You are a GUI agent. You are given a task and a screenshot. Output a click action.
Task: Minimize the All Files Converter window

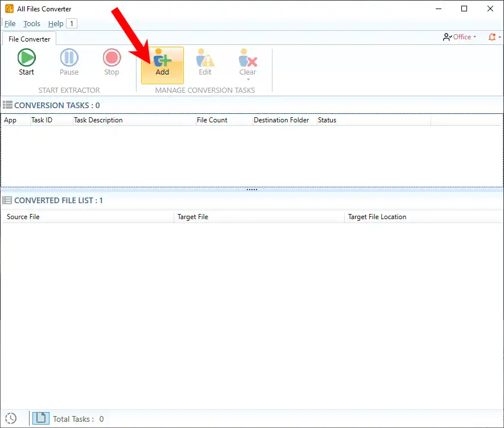click(439, 9)
